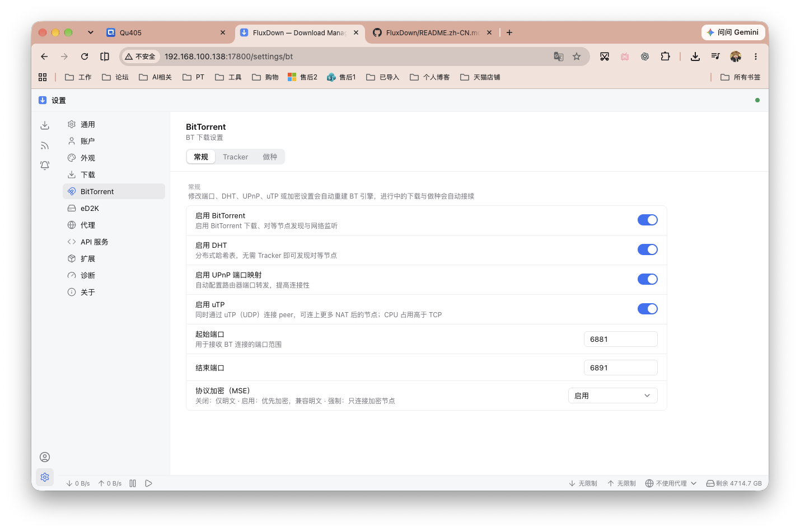Open the 诊断 settings section
The height and width of the screenshot is (532, 800).
(x=114, y=275)
